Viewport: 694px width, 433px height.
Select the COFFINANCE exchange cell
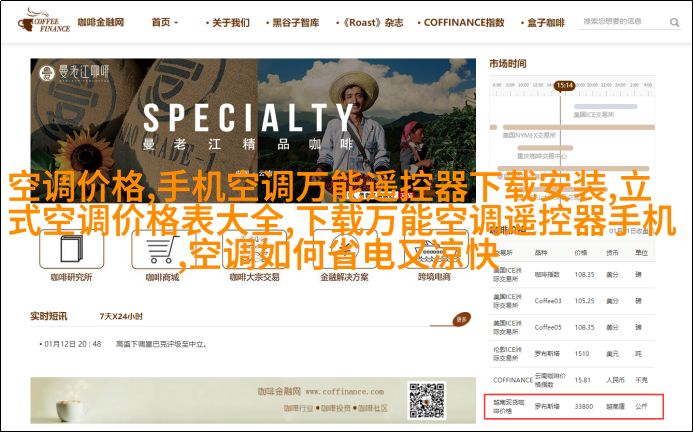pyautogui.click(x=513, y=380)
